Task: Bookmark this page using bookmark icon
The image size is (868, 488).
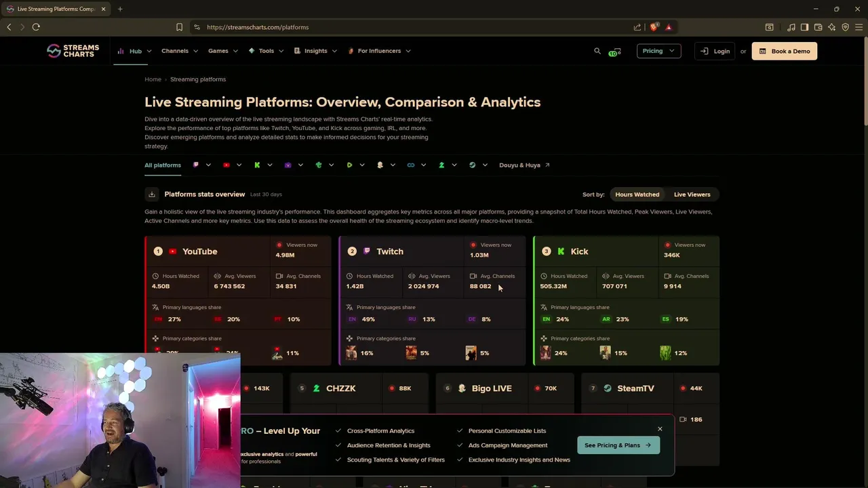Action: [179, 27]
